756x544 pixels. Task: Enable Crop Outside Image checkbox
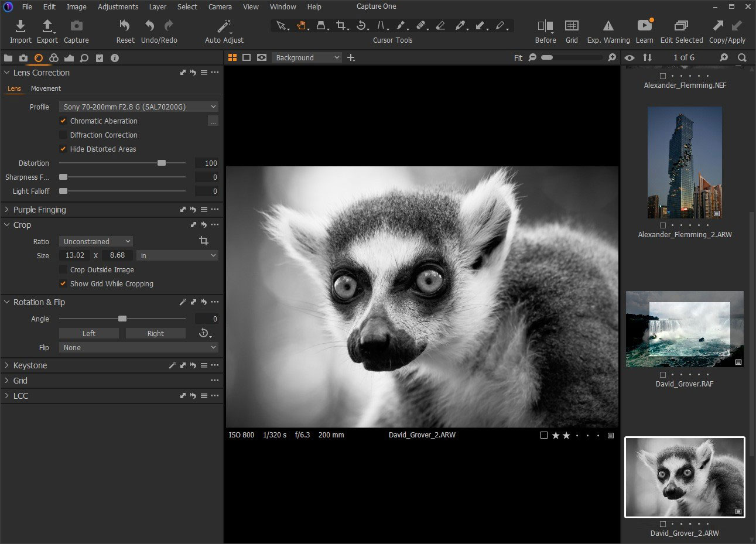click(x=63, y=269)
